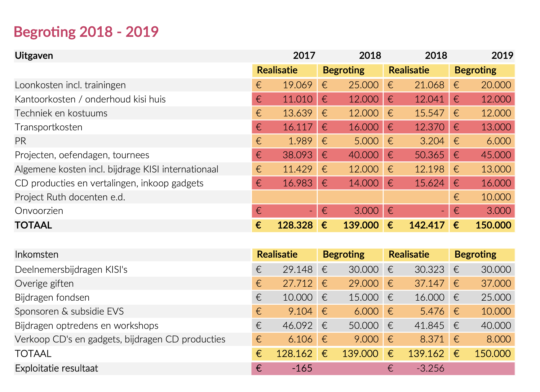This screenshot has width=540, height=392.
Task: Click the 5.476 Sponsoren value
Action: tap(432, 311)
